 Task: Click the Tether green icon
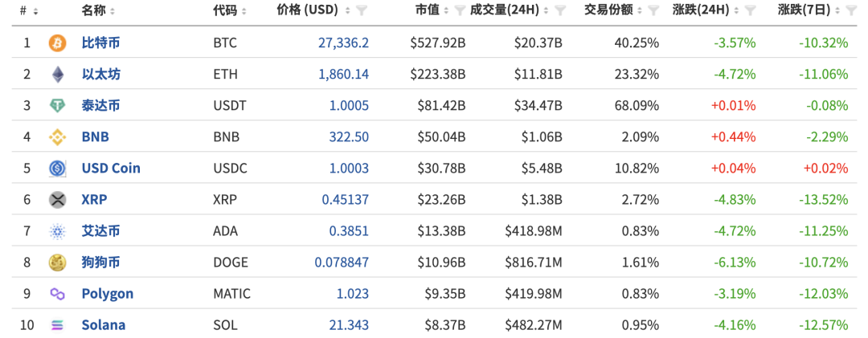(57, 106)
